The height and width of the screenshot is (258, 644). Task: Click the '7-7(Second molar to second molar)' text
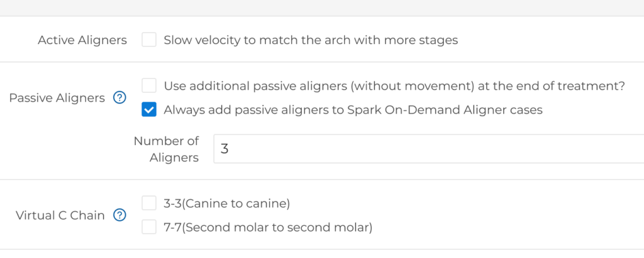(268, 227)
